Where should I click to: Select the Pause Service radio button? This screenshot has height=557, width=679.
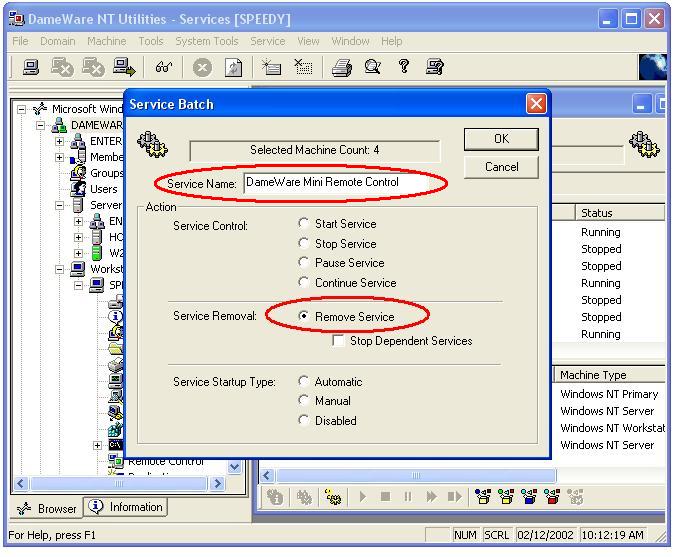point(304,262)
